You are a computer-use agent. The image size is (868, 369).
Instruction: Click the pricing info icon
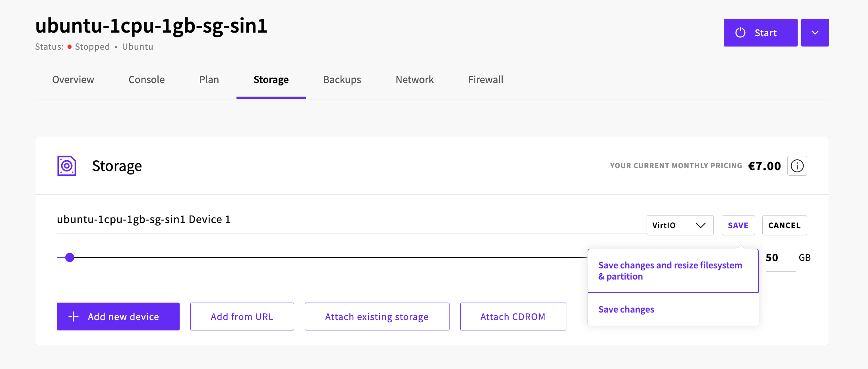[x=797, y=166]
